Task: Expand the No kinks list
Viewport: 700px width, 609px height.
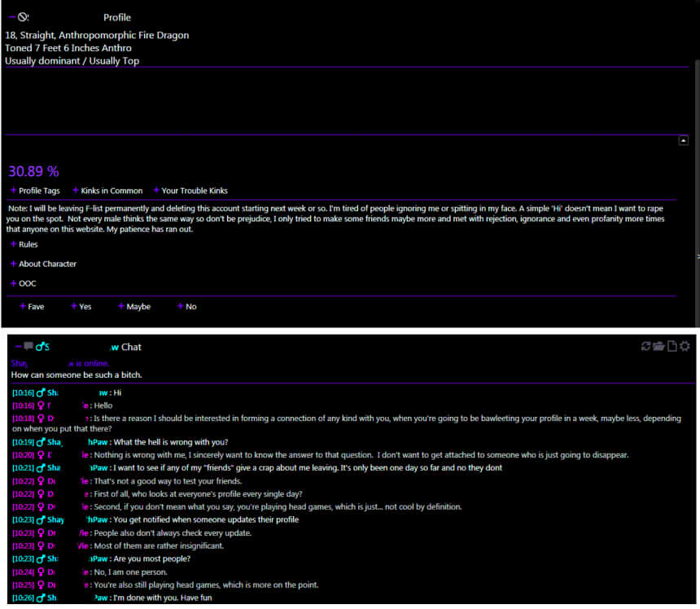Action: coord(187,306)
